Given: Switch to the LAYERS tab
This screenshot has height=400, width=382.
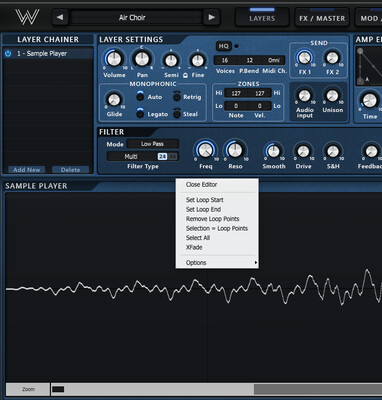Looking at the screenshot, I should click(262, 18).
